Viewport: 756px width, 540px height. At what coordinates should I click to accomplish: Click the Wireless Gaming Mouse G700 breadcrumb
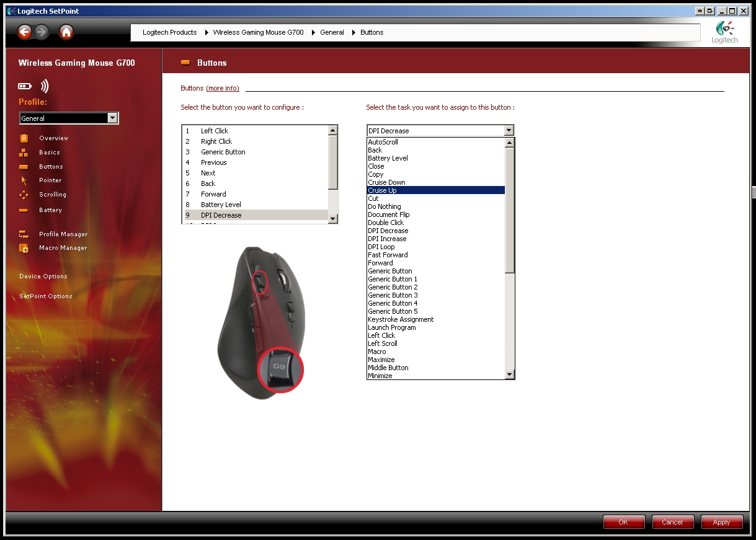click(x=258, y=32)
